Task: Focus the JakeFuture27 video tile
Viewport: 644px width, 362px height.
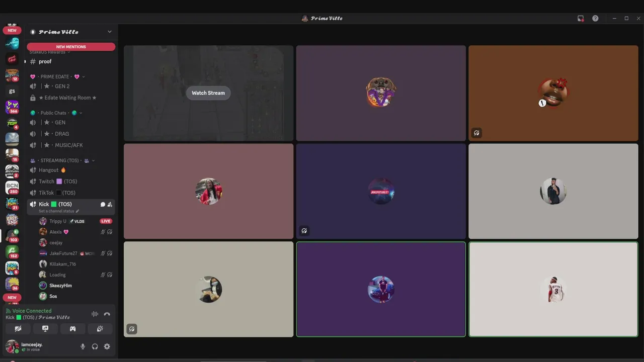Action: pos(381,191)
